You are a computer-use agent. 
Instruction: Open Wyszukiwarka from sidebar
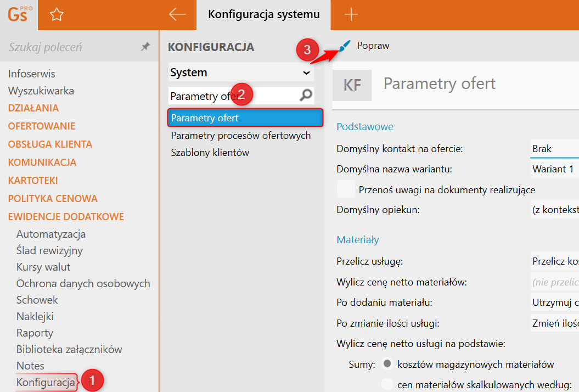click(41, 91)
